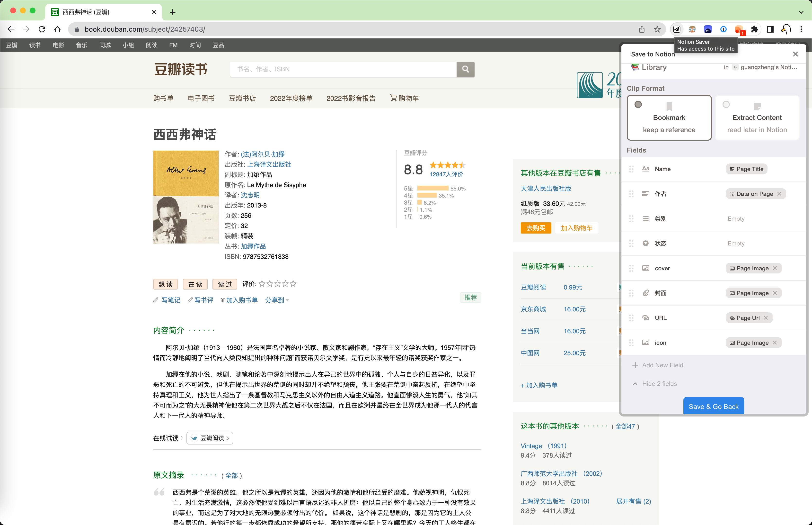Open the 1Password extension icon
This screenshot has width=812, height=525.
pyautogui.click(x=724, y=29)
